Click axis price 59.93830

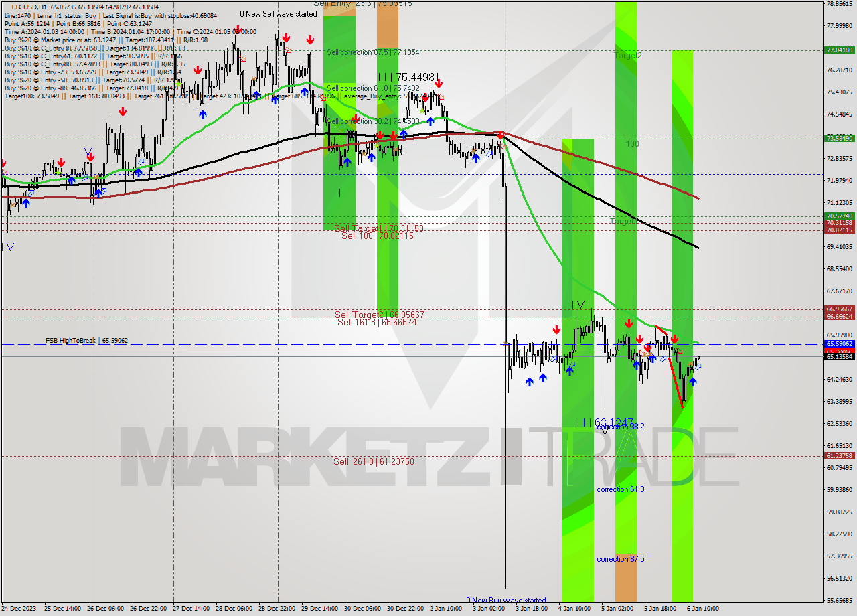coord(840,489)
